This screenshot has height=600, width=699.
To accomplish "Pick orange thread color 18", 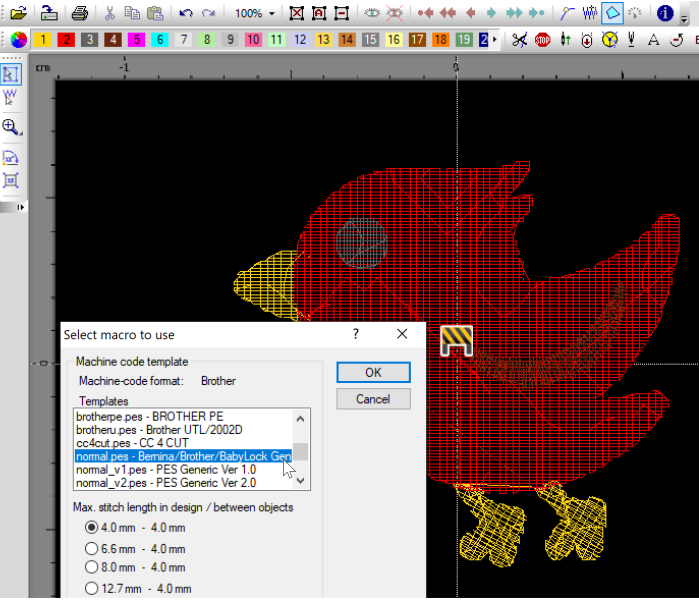I will coord(440,40).
